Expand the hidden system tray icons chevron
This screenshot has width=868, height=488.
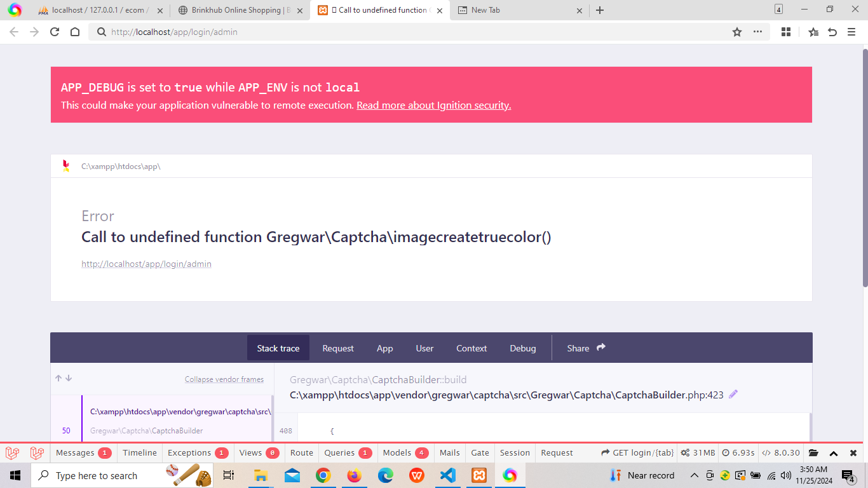(x=695, y=475)
